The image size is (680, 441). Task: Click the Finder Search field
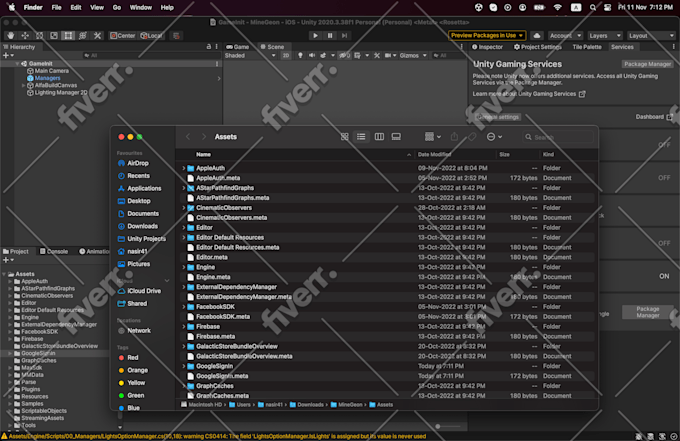pos(558,137)
